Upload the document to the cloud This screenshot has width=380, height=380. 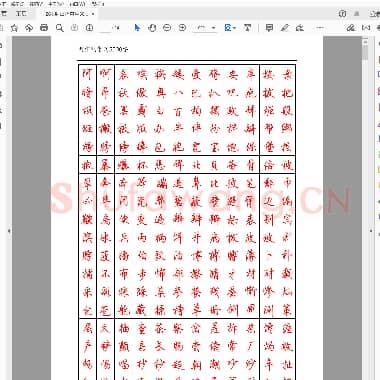click(x=29, y=28)
